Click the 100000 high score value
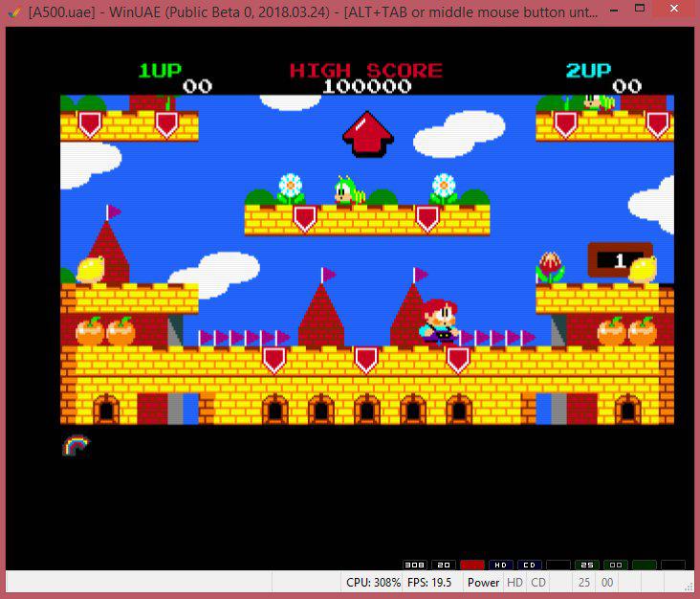 tap(366, 86)
